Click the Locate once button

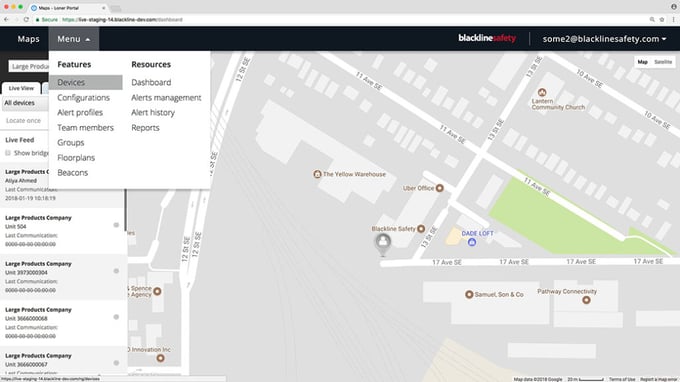click(23, 121)
